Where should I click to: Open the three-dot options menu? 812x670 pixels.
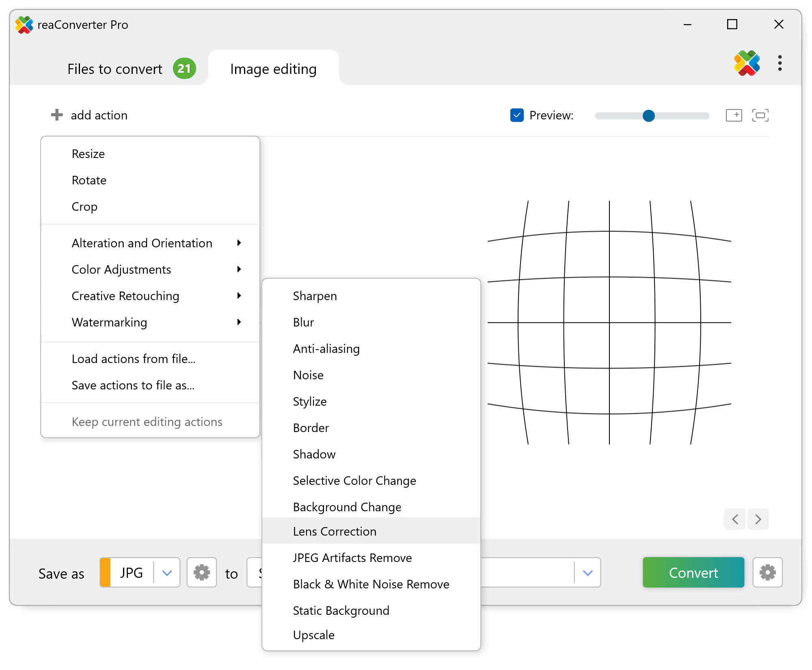click(780, 63)
